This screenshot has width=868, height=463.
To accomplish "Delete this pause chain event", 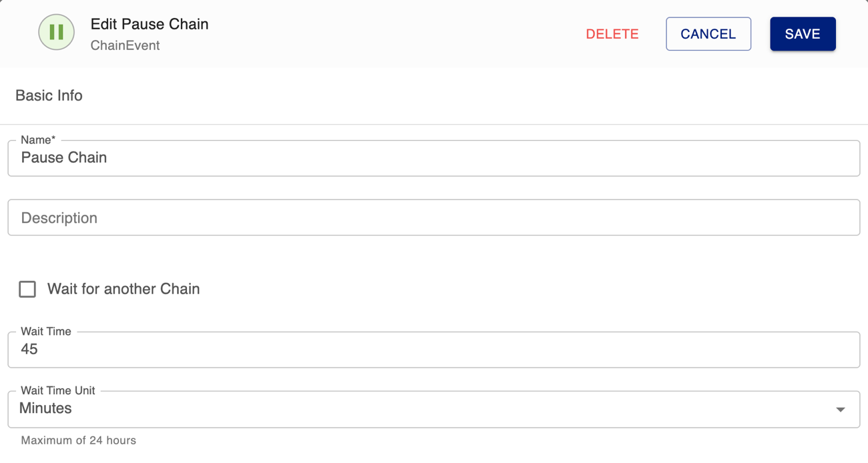I will (x=612, y=34).
